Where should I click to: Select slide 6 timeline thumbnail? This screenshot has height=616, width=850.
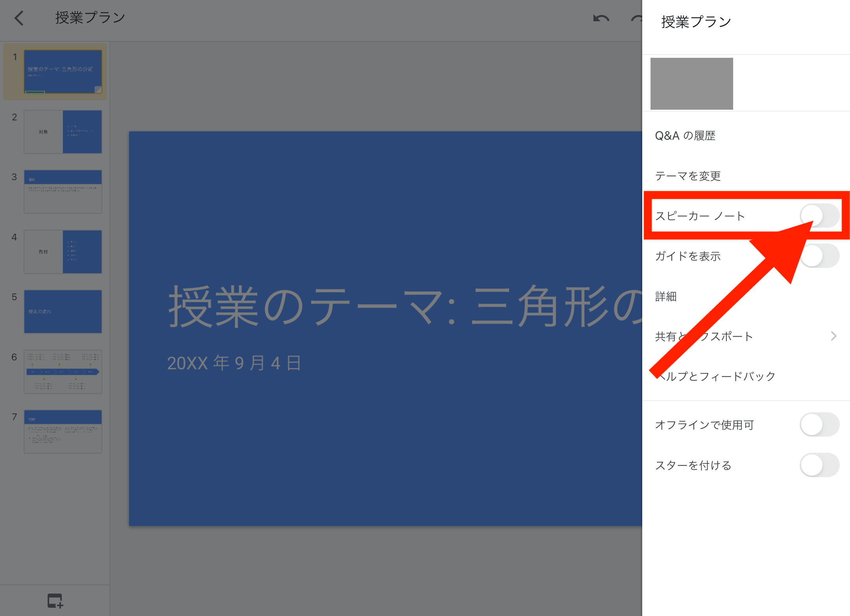(63, 372)
